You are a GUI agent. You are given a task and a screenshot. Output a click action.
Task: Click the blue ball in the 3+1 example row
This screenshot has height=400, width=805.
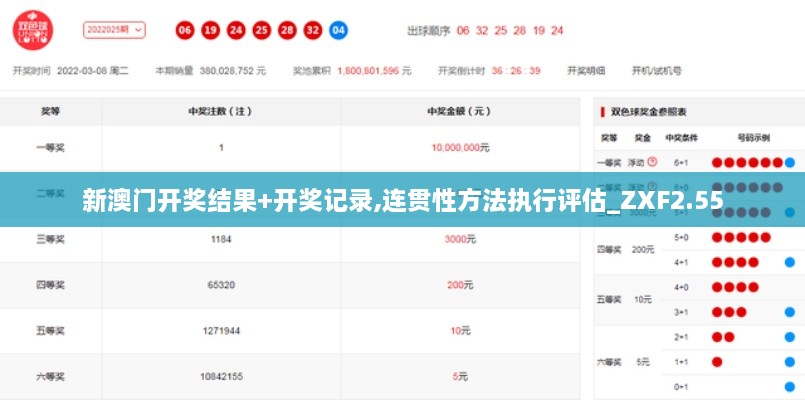pyautogui.click(x=790, y=312)
